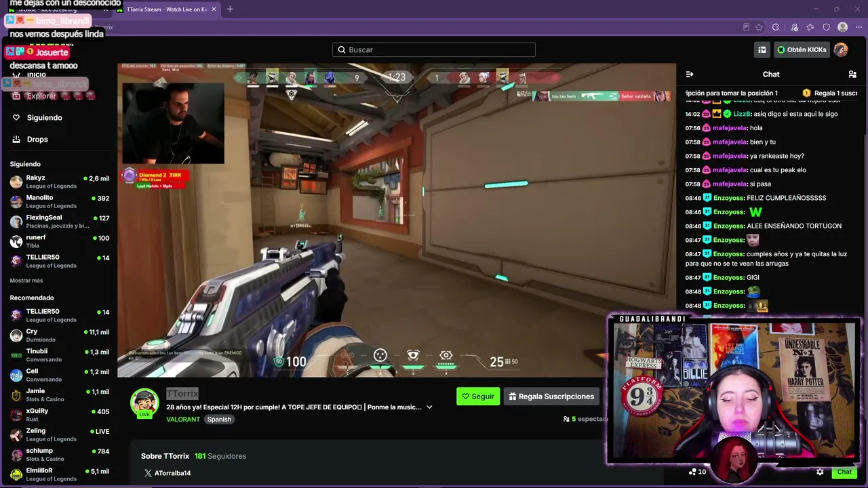Open Zeling channel in Recomendado
Screen dimensions: 868x488
click(60, 434)
